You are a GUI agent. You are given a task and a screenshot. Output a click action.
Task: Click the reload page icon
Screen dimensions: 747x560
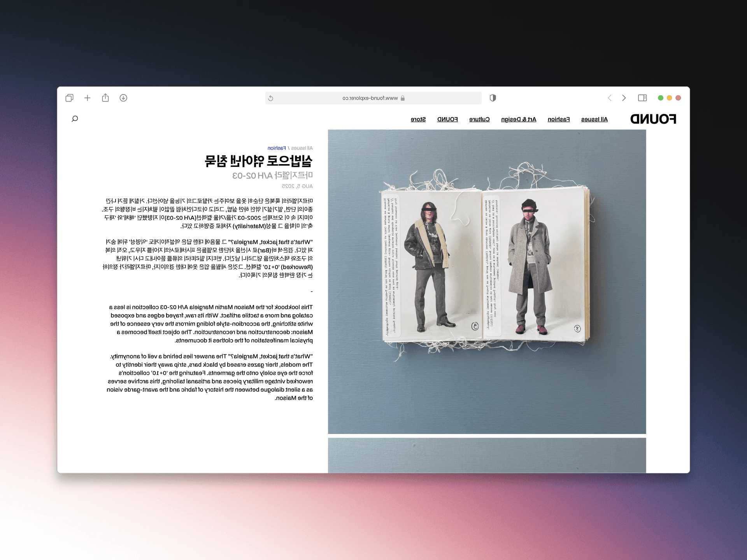(271, 98)
